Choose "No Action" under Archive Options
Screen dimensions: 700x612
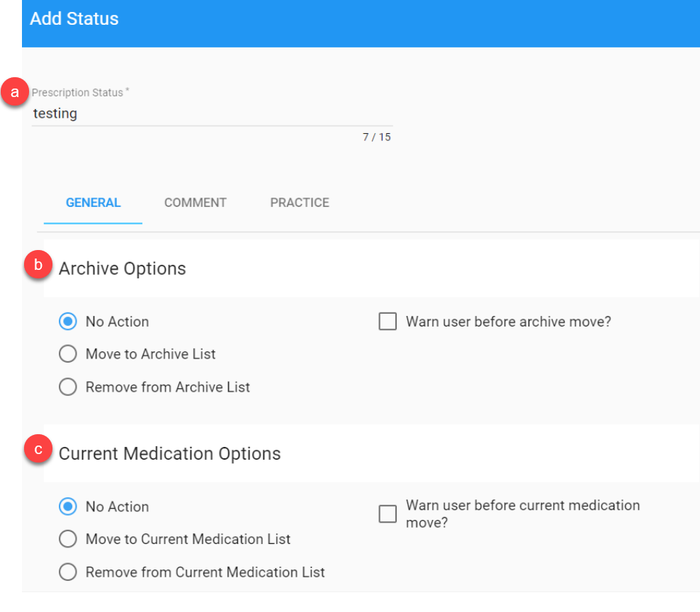click(x=68, y=321)
